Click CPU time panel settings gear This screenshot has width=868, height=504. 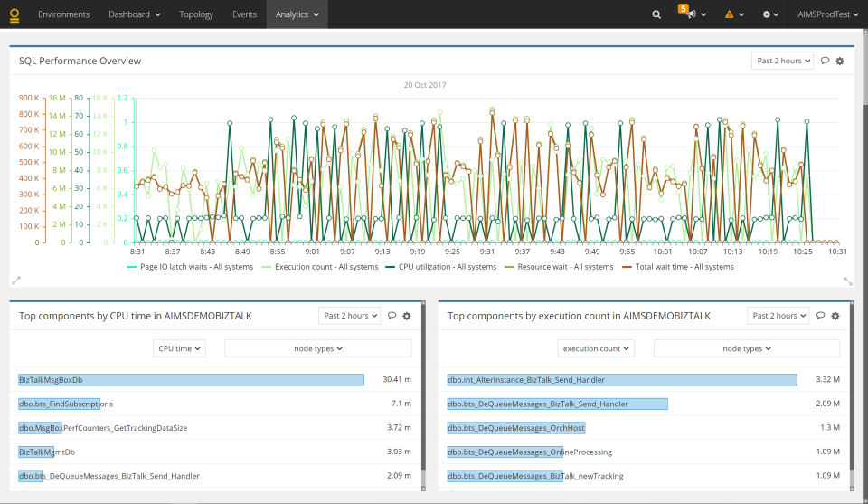[407, 316]
